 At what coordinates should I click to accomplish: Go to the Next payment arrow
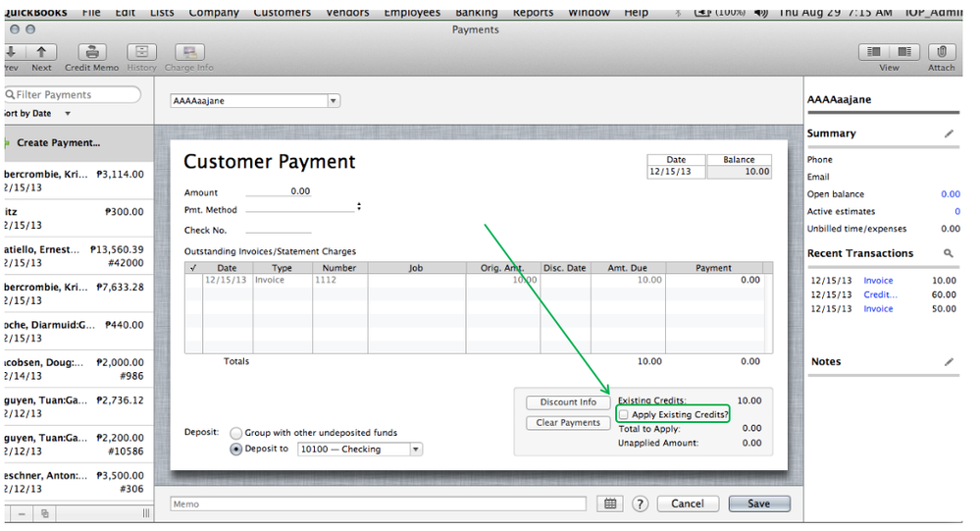pyautogui.click(x=41, y=52)
